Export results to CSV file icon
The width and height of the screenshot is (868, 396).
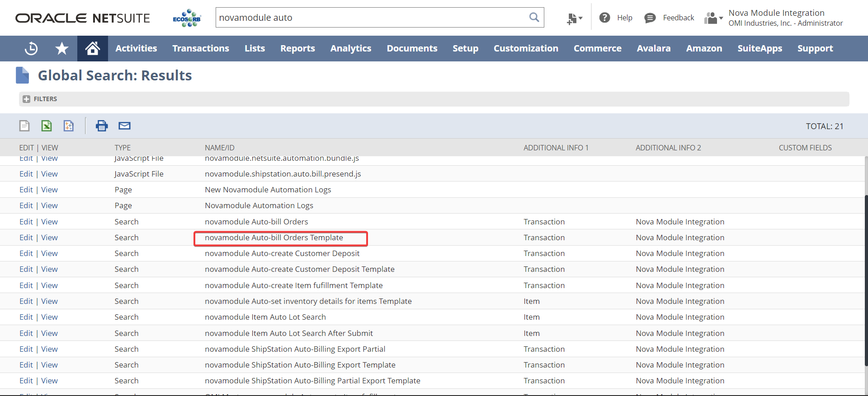point(24,126)
